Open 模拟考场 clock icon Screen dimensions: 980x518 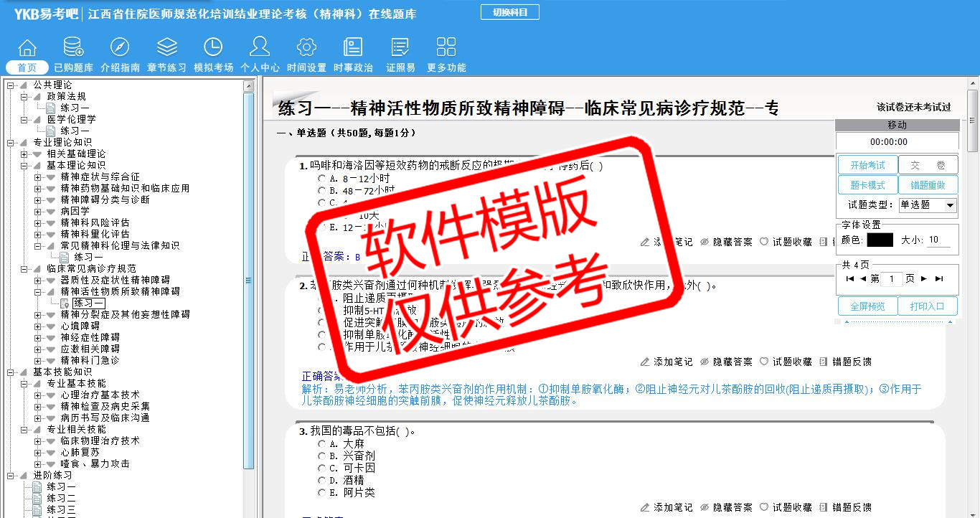[213, 48]
